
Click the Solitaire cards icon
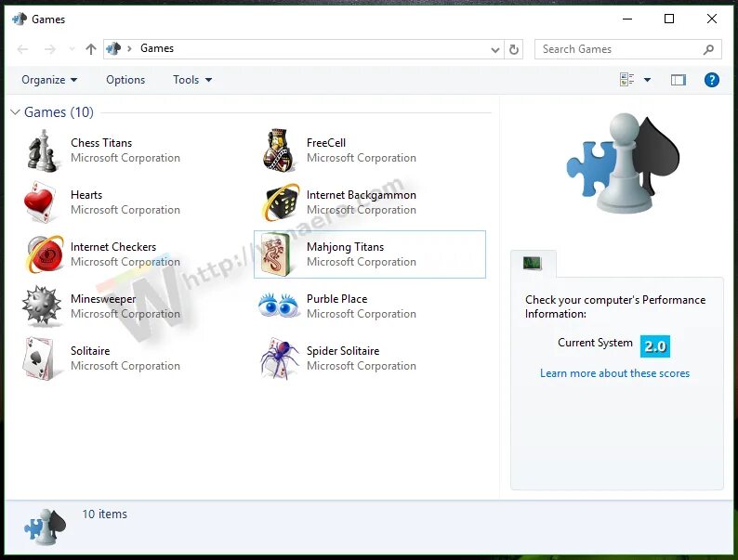[40, 358]
